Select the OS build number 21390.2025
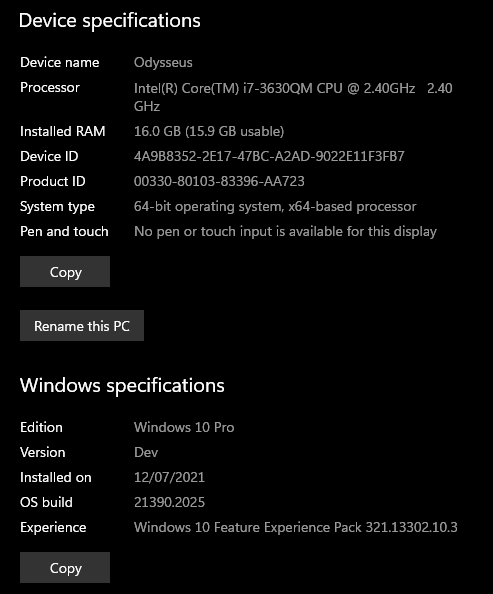This screenshot has height=594, width=493. click(x=169, y=502)
